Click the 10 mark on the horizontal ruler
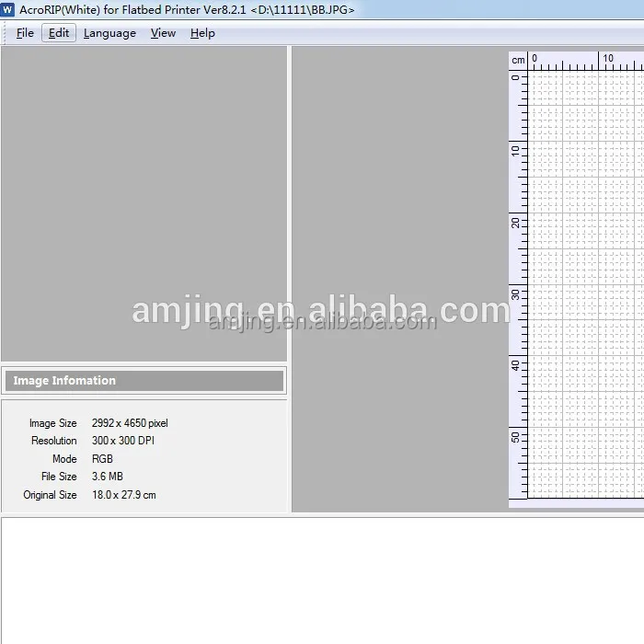Viewport: 644px width, 644px height. click(608, 58)
